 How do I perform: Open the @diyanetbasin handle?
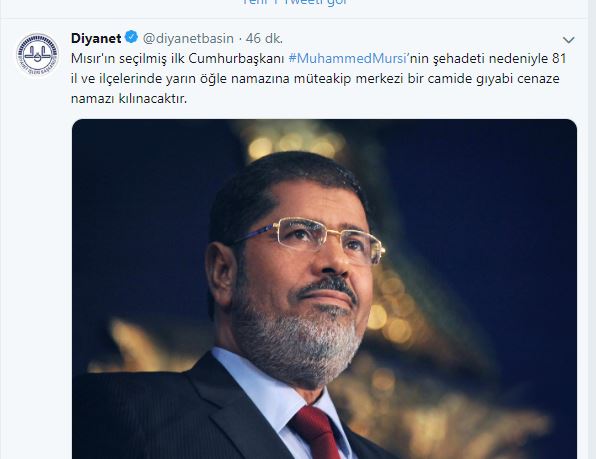coord(188,38)
